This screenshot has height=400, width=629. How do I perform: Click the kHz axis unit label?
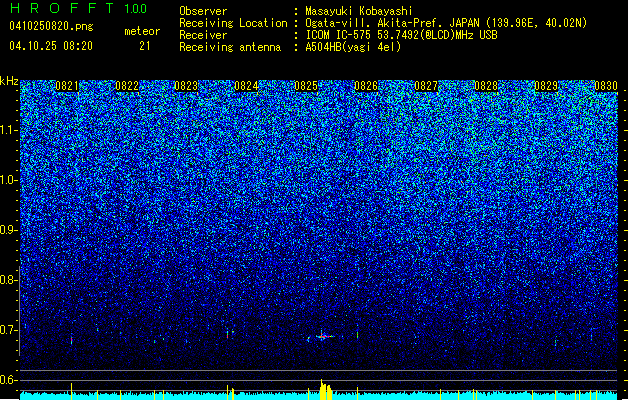(x=9, y=81)
